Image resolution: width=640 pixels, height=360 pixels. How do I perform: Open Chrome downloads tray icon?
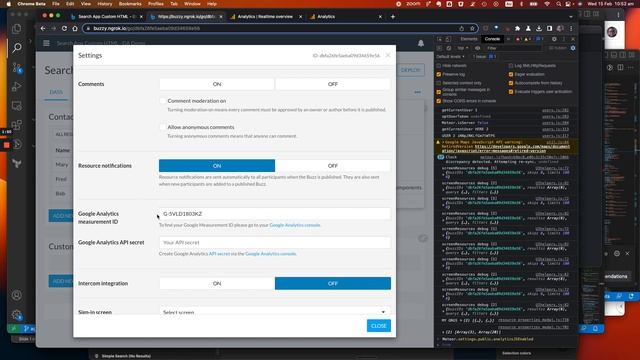[539, 29]
